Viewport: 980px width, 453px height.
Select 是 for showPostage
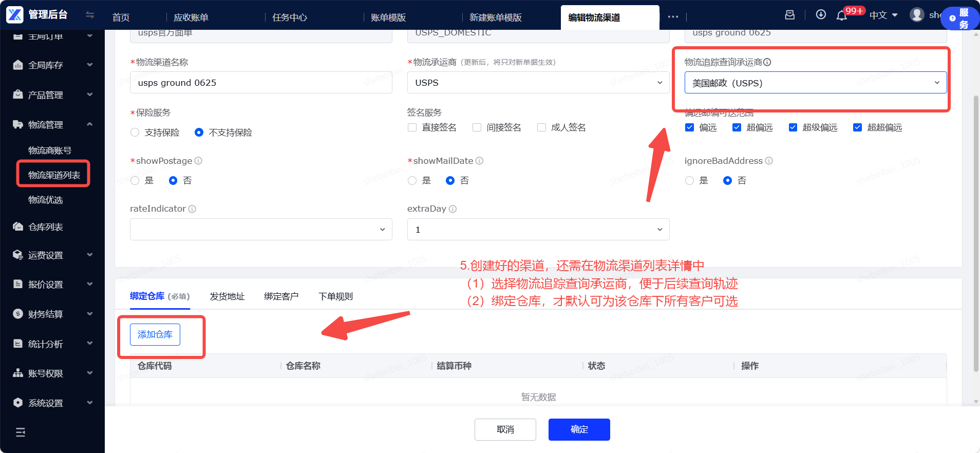click(135, 180)
